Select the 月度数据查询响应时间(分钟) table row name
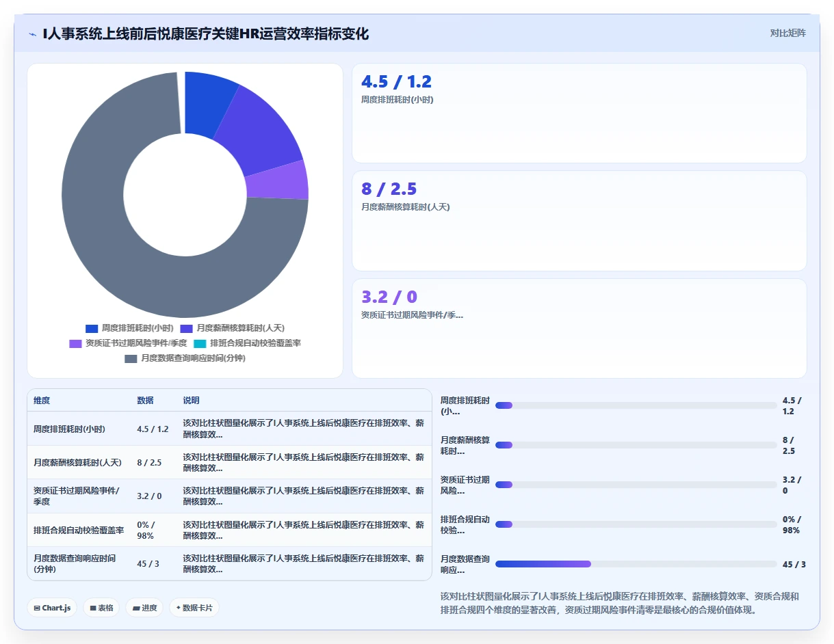This screenshot has width=834, height=644. [x=75, y=564]
